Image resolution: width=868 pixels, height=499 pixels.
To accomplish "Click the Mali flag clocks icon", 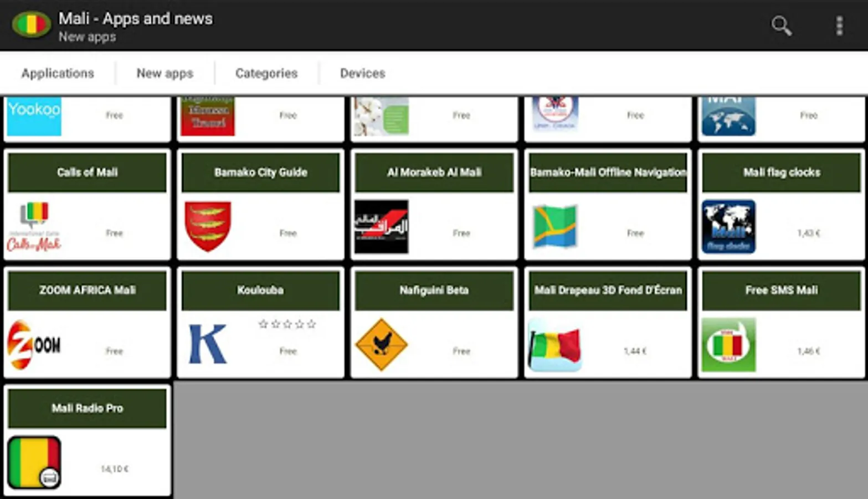I will 728,226.
